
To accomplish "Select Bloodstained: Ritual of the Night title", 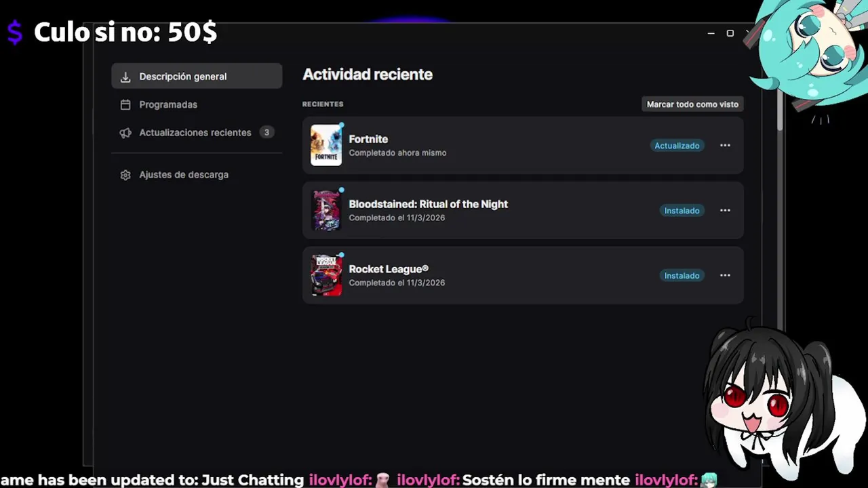I will click(x=428, y=204).
